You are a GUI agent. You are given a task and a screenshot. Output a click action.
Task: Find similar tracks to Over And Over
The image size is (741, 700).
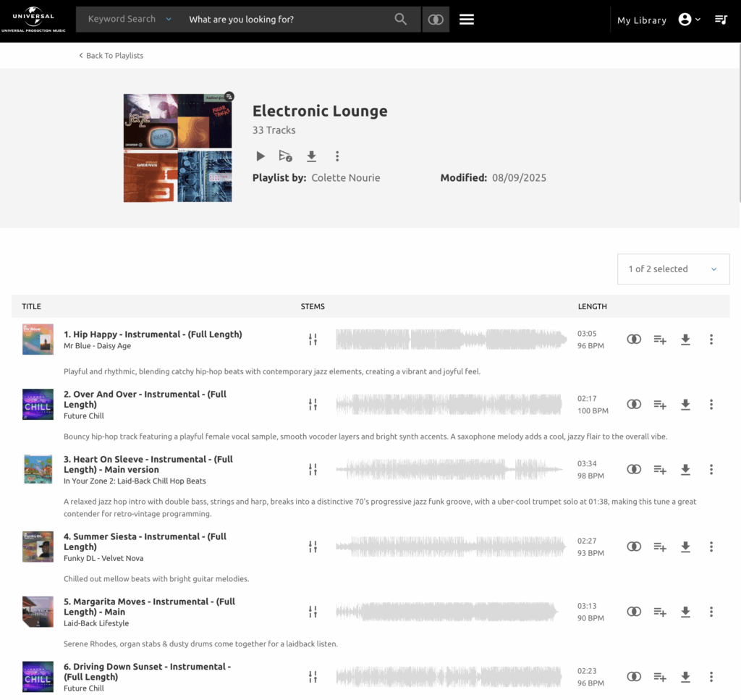[x=634, y=405]
